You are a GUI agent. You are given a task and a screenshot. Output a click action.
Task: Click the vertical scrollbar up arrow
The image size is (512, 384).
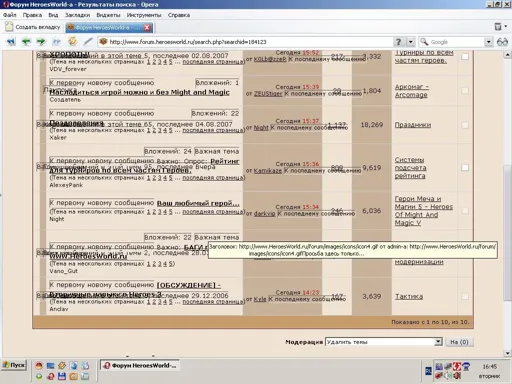508,55
